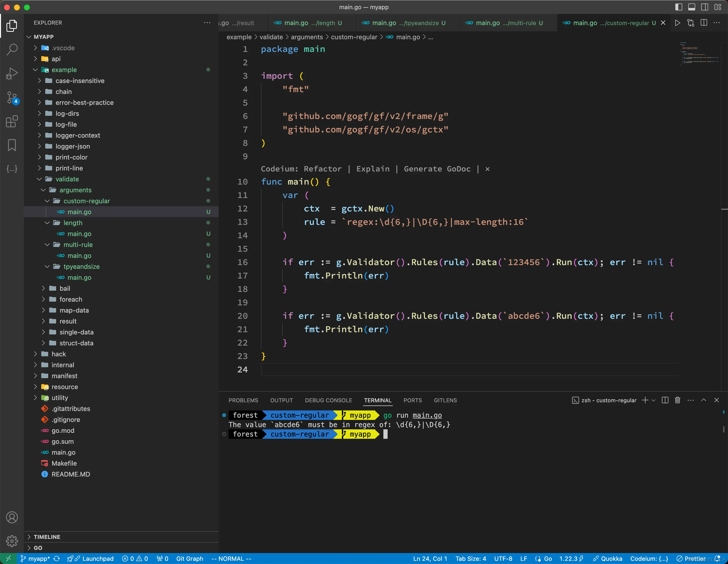Open notifications bell in status bar
The image size is (728, 564).
(717, 558)
